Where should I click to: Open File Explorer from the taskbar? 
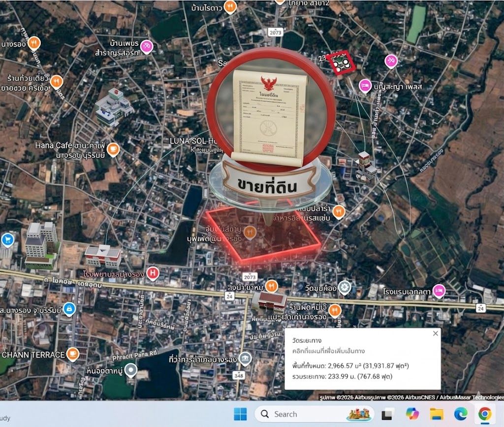tap(437, 414)
